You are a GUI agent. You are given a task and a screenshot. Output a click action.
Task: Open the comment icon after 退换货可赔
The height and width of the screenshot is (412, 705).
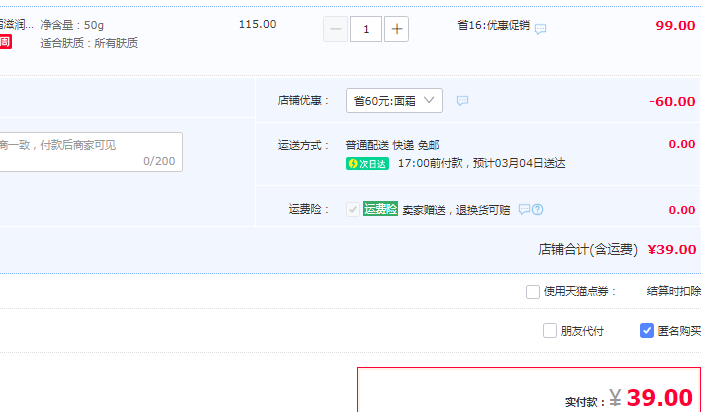click(x=524, y=209)
